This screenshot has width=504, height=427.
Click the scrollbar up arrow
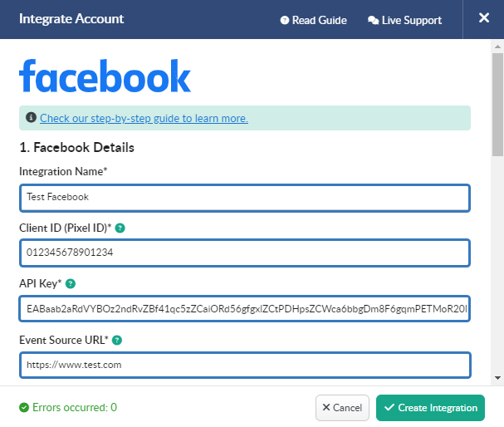(497, 47)
